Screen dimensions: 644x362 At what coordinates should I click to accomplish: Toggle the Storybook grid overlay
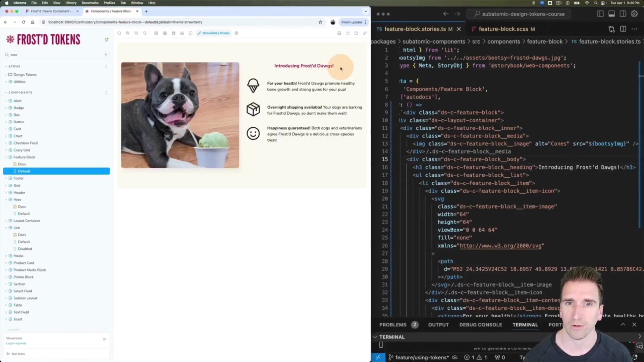click(165, 33)
